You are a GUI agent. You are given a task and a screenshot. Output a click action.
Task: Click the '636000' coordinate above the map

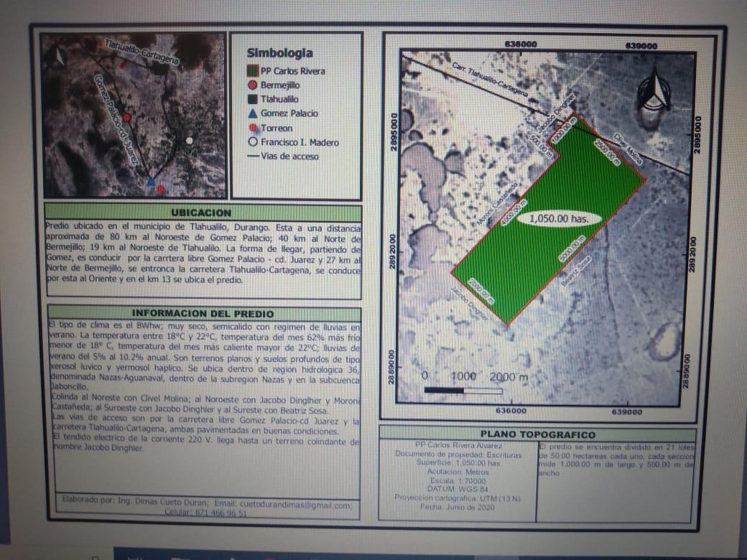521,44
